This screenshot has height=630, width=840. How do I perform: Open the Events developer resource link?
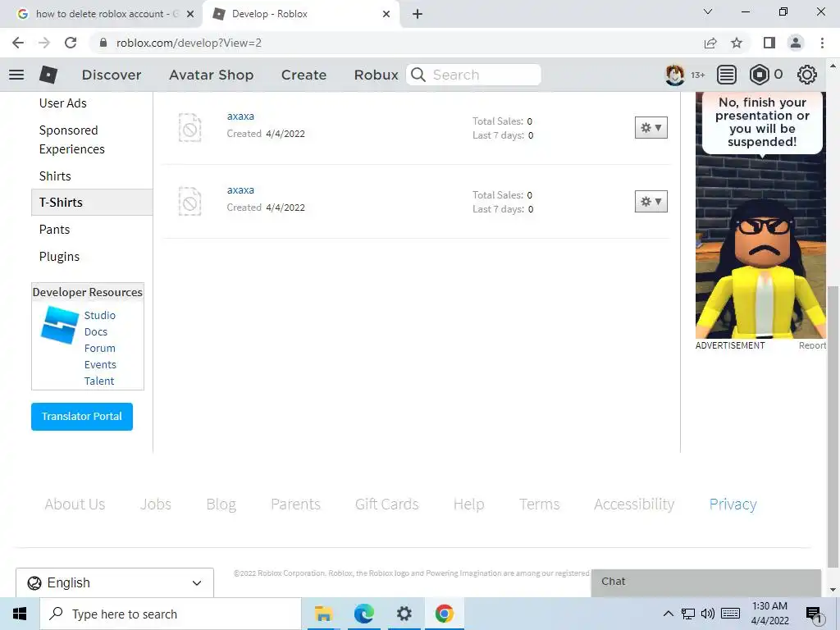pyautogui.click(x=100, y=365)
